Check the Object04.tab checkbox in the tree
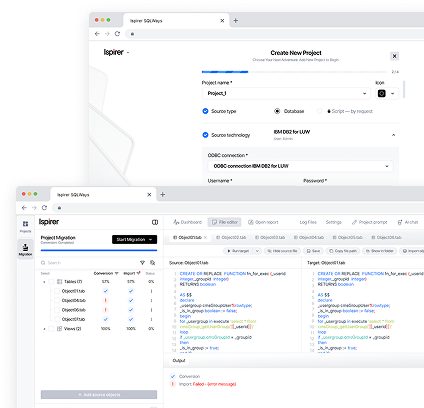Screen dimensions: 424x408 point(57,300)
